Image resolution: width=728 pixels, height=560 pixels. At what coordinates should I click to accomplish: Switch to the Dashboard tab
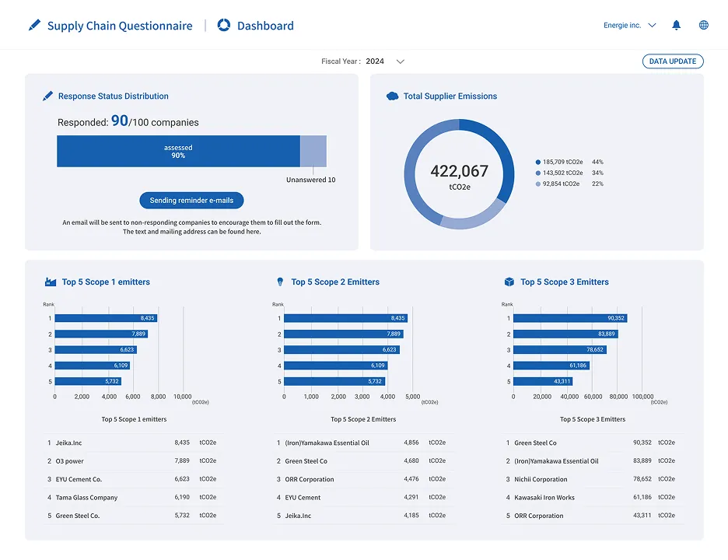264,26
